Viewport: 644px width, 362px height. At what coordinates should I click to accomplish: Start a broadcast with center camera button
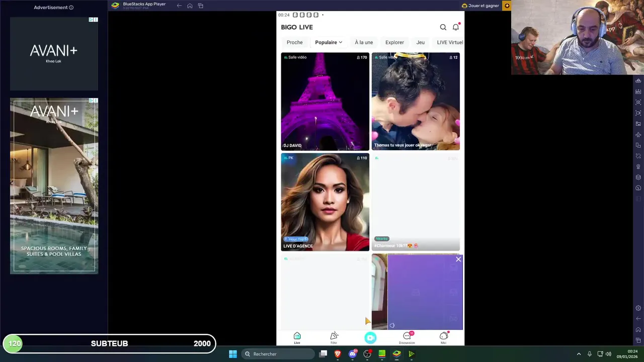(x=370, y=338)
